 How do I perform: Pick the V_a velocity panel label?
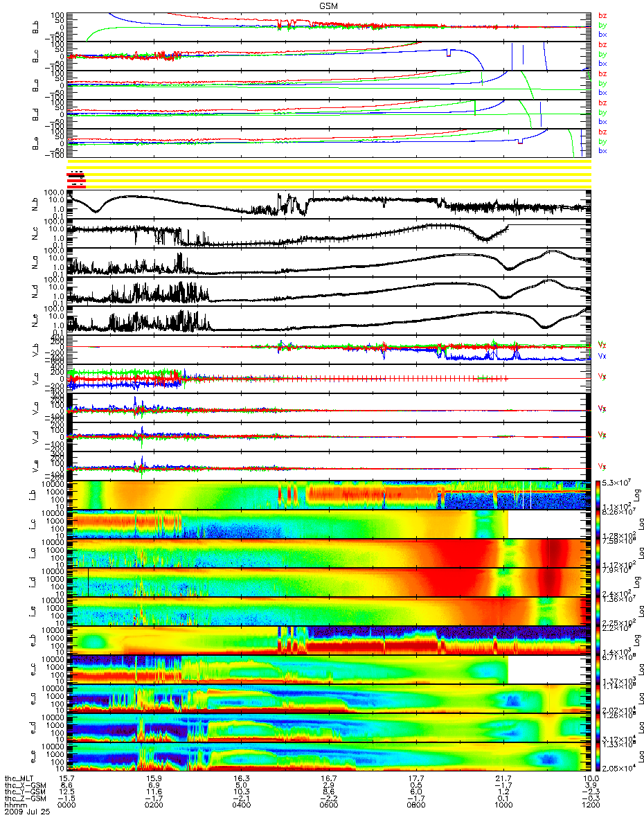35,408
